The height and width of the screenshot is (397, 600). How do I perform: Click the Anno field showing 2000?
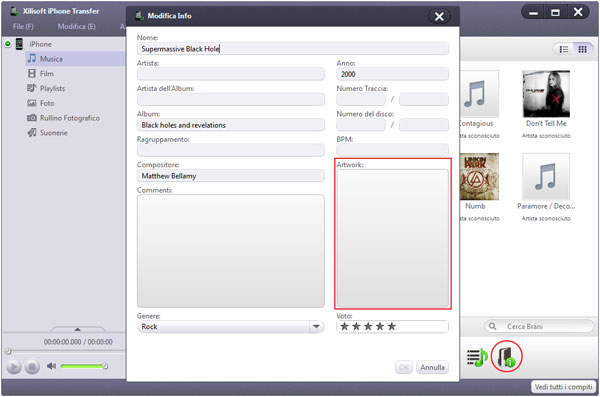[392, 74]
